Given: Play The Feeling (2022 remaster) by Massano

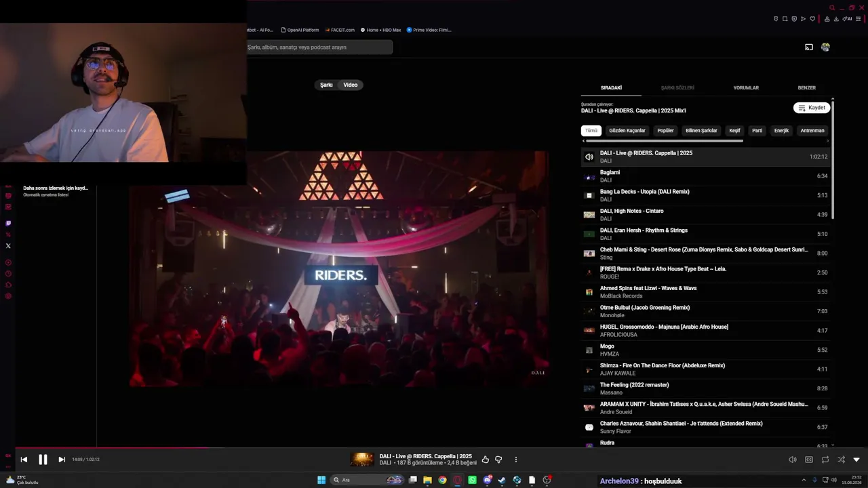Looking at the screenshot, I should pos(706,388).
